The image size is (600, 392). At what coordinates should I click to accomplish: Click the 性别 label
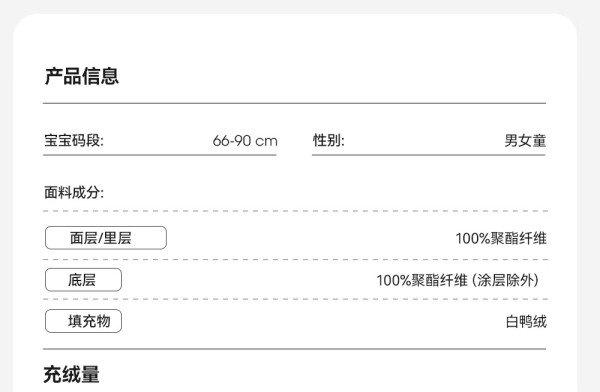(x=329, y=140)
